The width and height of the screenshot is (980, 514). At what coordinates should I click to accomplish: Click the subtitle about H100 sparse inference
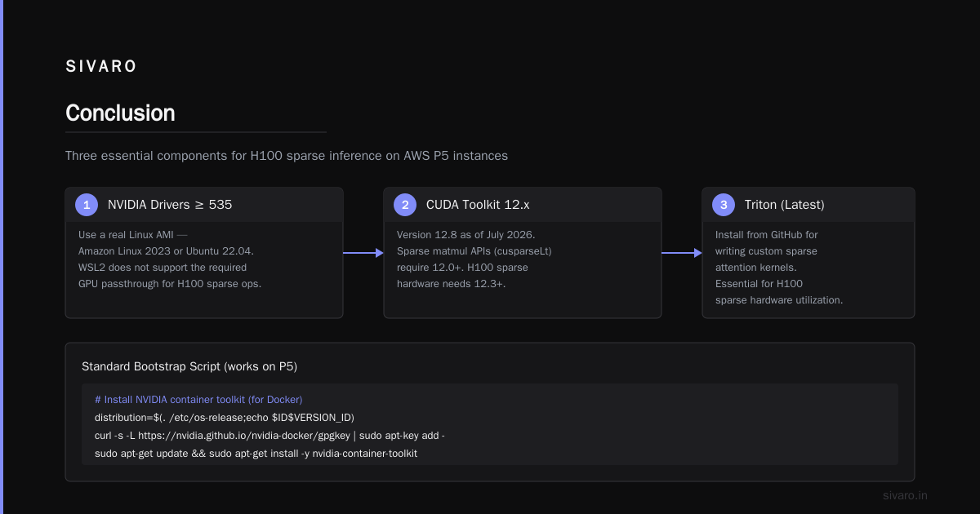point(287,156)
